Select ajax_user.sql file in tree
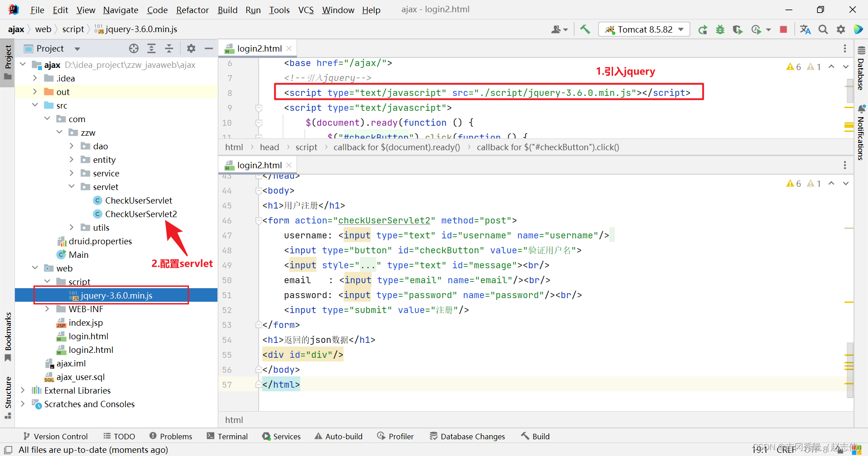Screen dimensions: 868x456 point(80,377)
